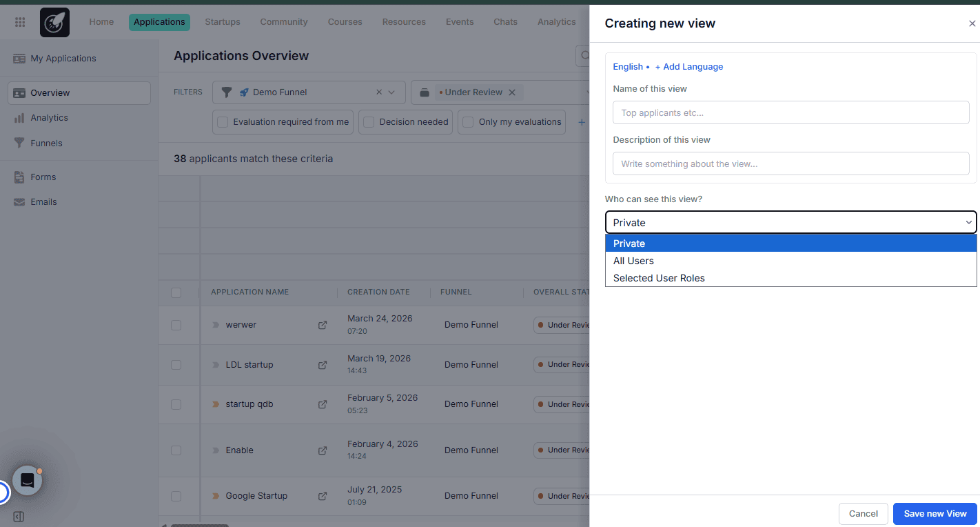This screenshot has height=527, width=980.
Task: Open the Chats tab
Action: (505, 22)
